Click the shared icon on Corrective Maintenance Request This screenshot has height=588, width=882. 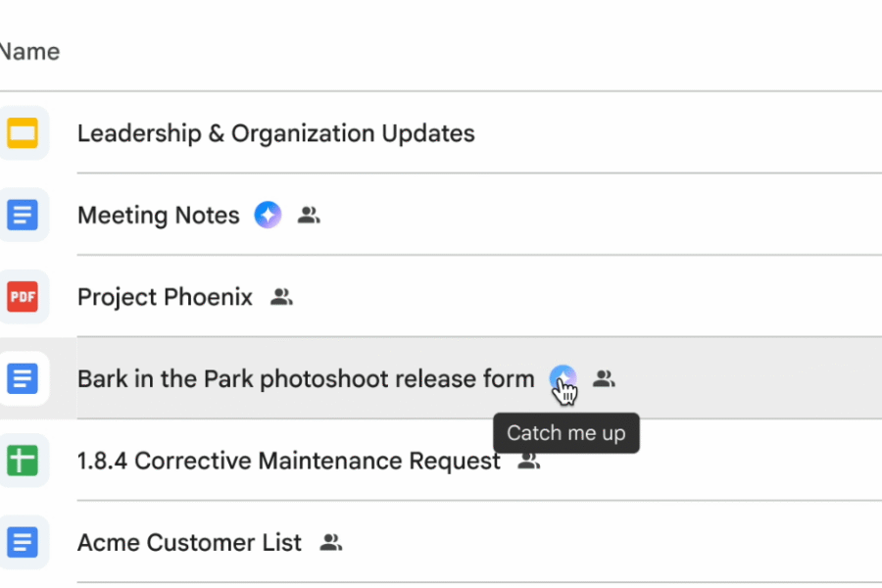tap(528, 461)
